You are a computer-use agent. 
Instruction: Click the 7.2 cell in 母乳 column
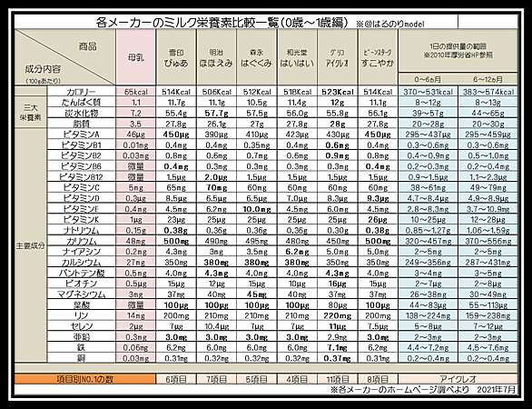pos(135,113)
